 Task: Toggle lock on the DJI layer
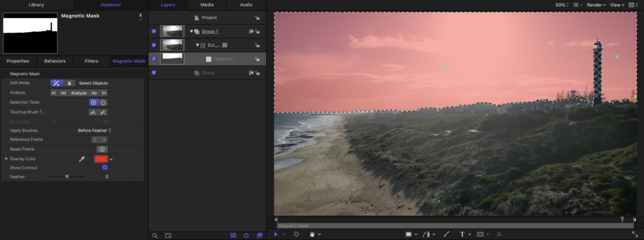[x=257, y=45]
